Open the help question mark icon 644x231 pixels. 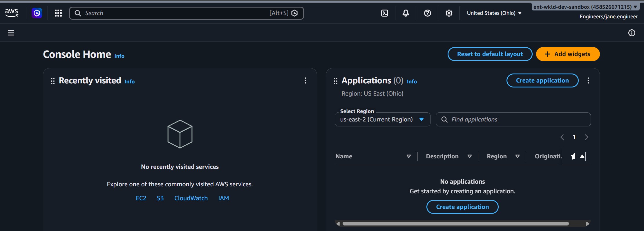pyautogui.click(x=428, y=13)
